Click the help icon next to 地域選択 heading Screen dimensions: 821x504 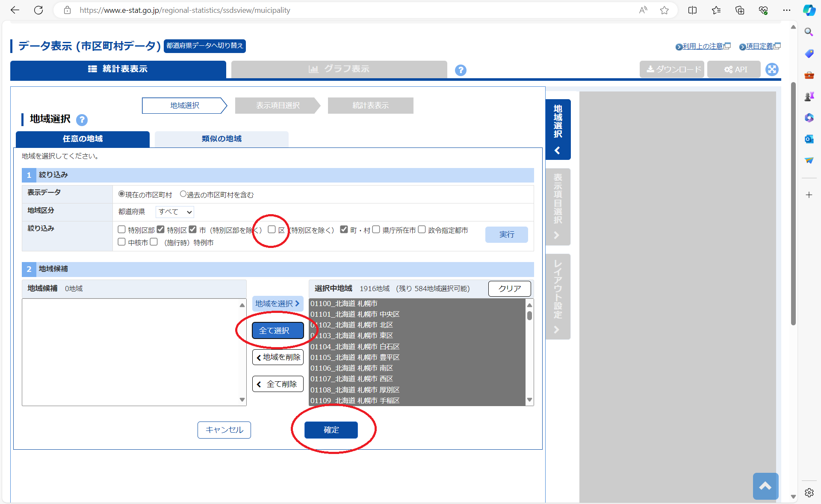[x=82, y=120]
